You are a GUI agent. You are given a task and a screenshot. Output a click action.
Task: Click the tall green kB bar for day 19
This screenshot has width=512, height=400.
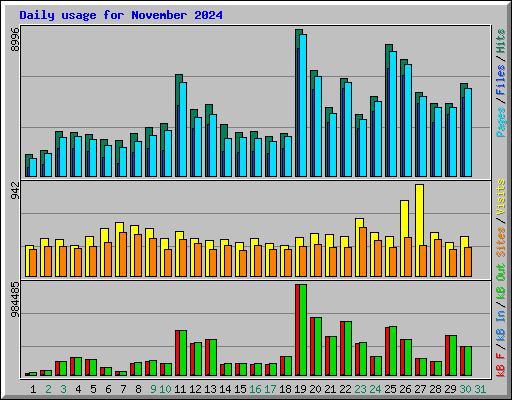click(303, 330)
